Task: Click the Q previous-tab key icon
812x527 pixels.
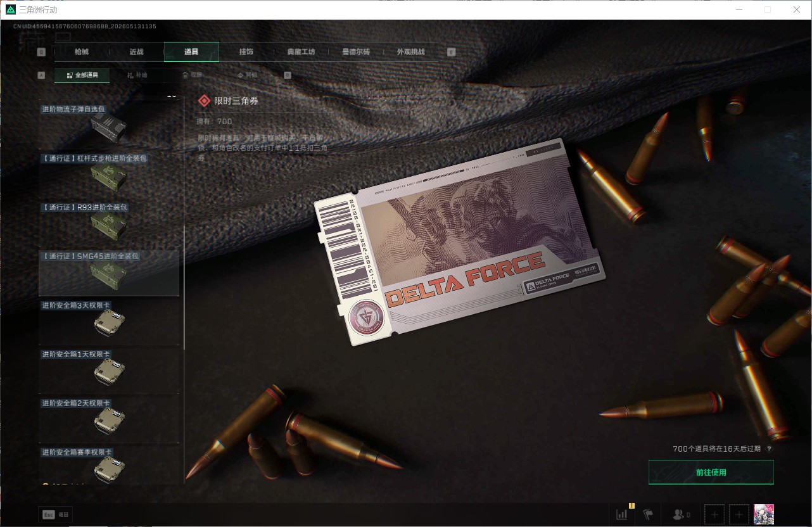Action: [42, 52]
